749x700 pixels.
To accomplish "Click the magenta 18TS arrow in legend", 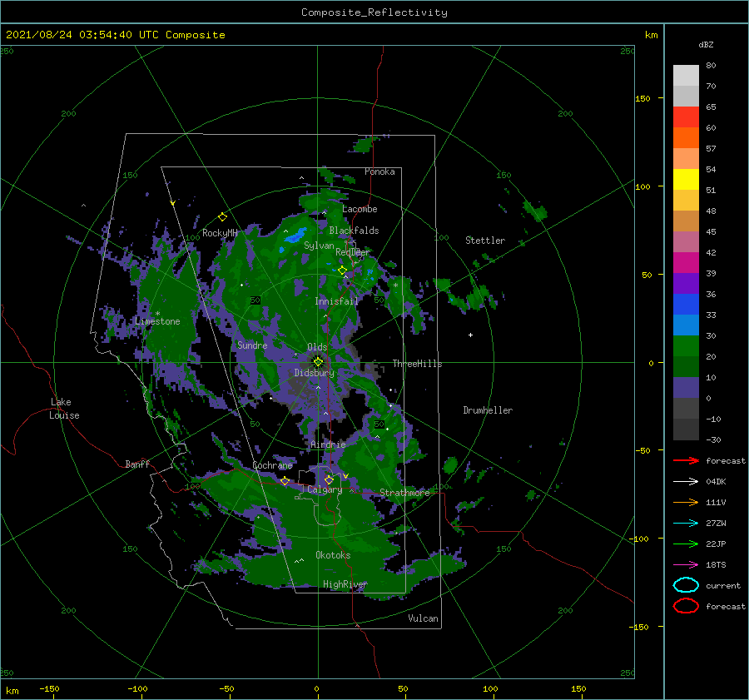I will [x=686, y=564].
